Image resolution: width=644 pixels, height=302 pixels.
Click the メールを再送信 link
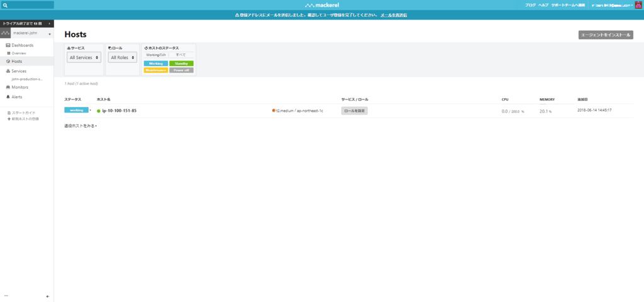(x=394, y=15)
